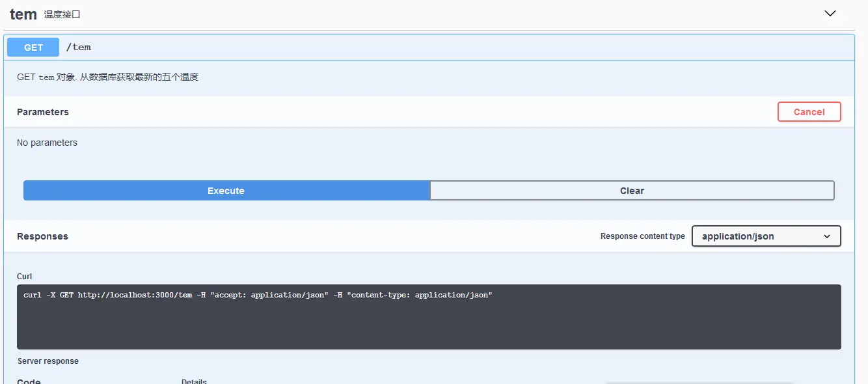Screen dimensions: 868x384
Task: Cancel the try-it-out mode
Action: point(809,112)
